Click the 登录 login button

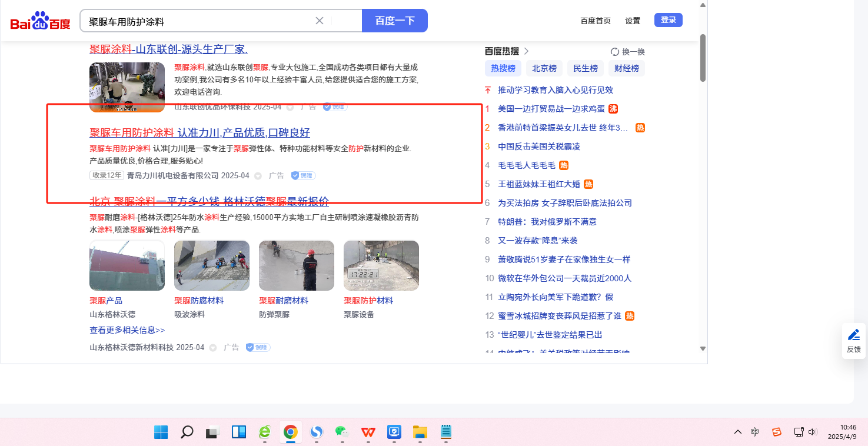(x=668, y=20)
